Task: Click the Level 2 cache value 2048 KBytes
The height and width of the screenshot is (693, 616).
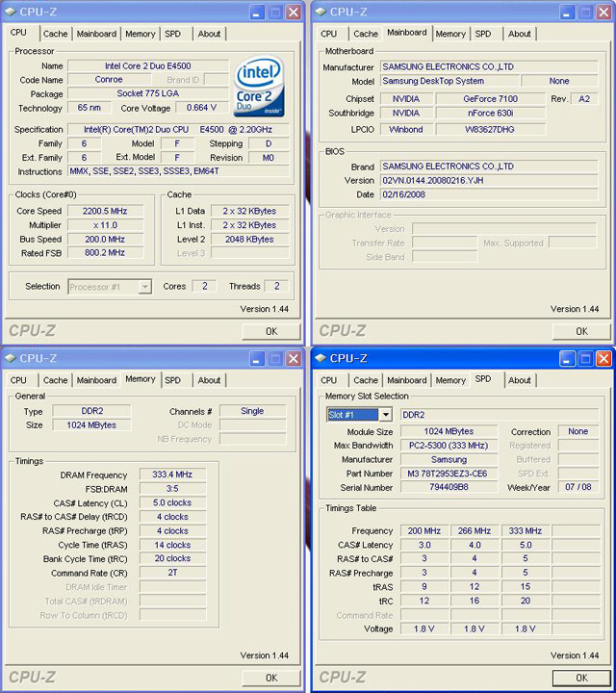Action: point(249,239)
